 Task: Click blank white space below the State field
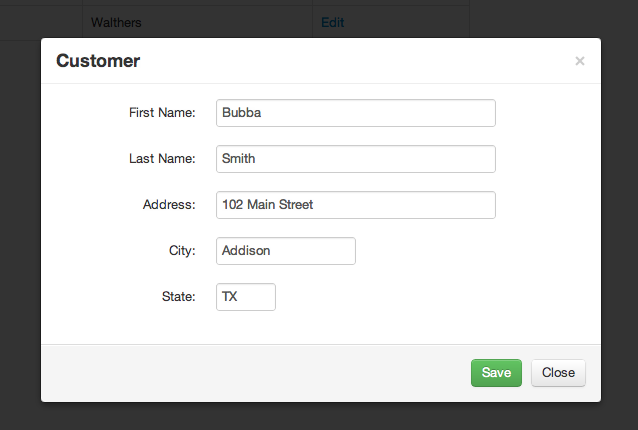point(321,327)
